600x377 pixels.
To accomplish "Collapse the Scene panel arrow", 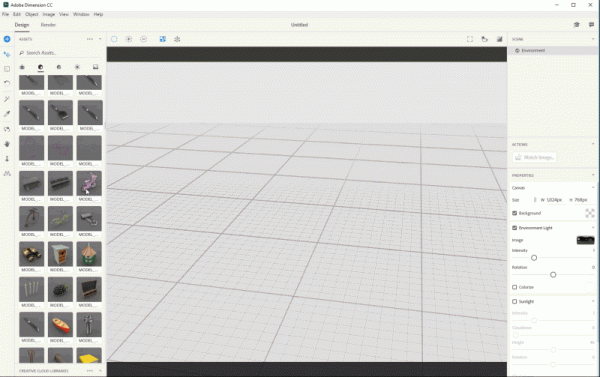I will coord(593,39).
